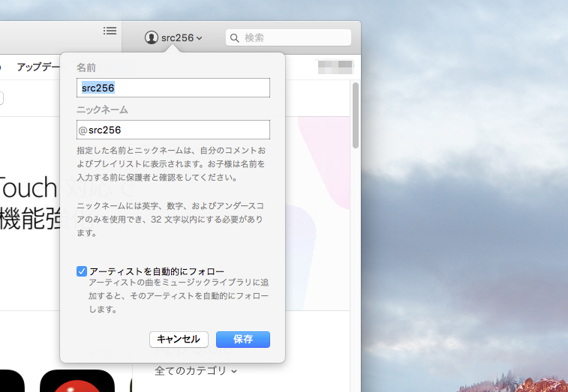Click the vertical scrollbar in iTunes window

point(356,115)
